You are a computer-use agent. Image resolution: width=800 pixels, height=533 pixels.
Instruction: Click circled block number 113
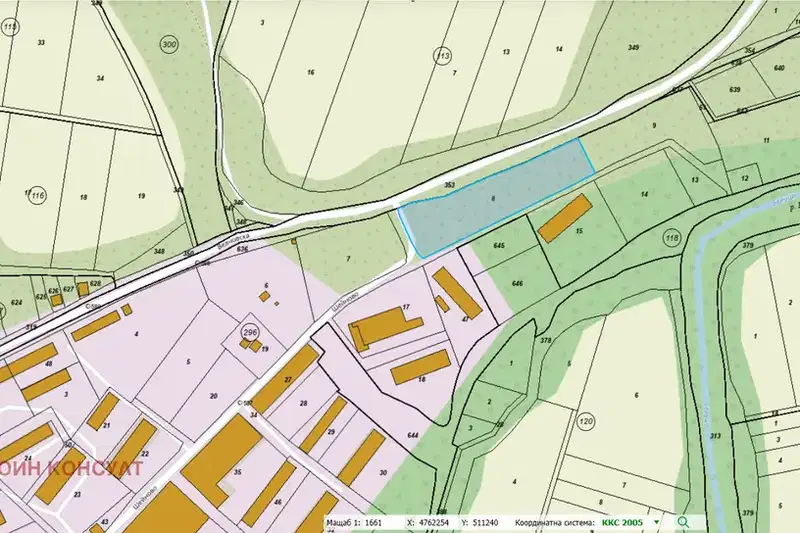[x=443, y=56]
